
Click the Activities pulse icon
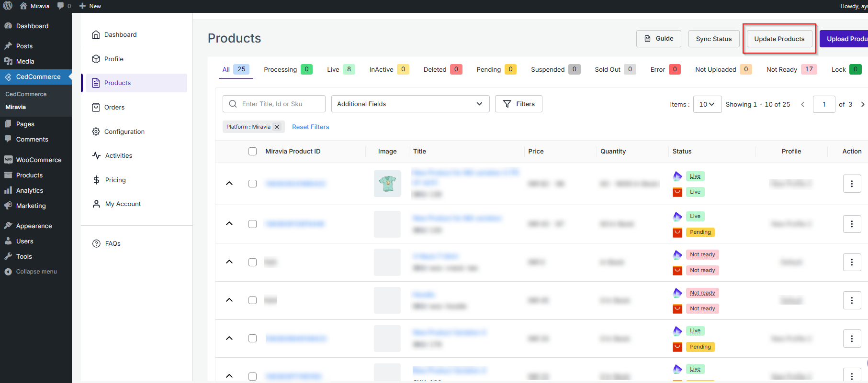coord(96,155)
